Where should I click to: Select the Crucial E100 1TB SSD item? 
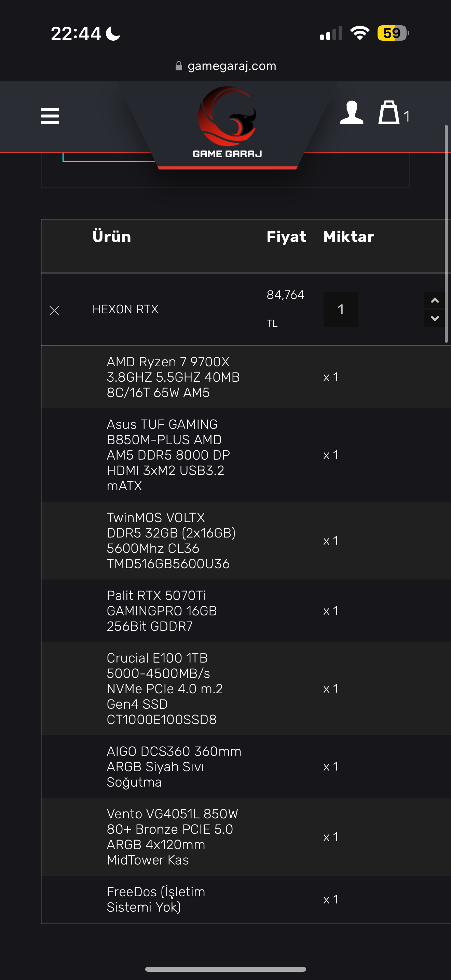point(165,689)
